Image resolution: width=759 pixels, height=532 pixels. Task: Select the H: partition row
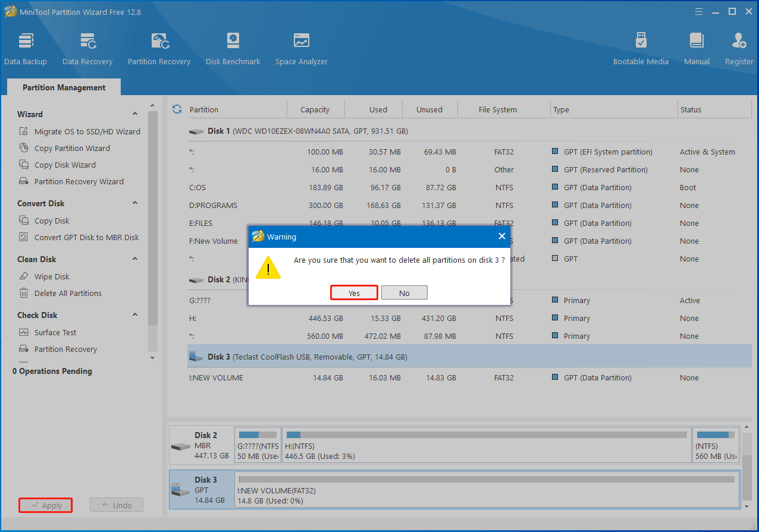pos(469,318)
